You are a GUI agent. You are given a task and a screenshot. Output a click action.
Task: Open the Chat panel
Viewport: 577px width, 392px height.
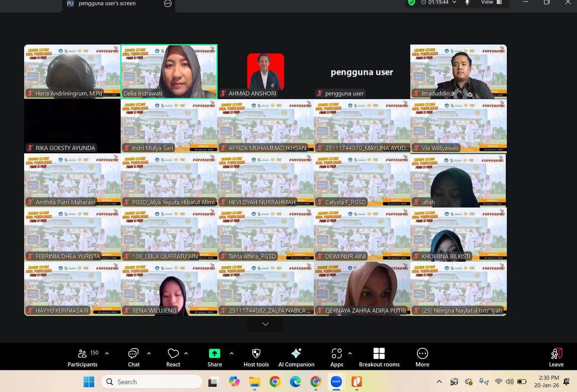point(133,357)
